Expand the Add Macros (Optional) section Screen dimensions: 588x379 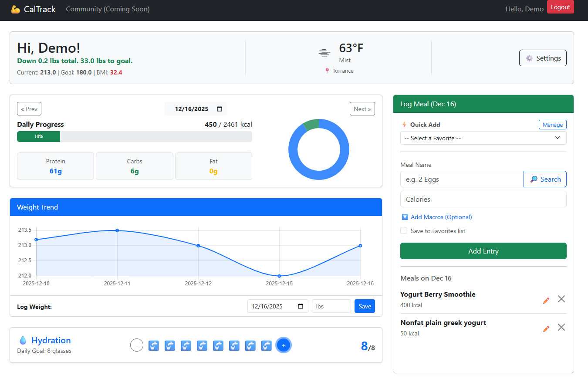coord(436,217)
